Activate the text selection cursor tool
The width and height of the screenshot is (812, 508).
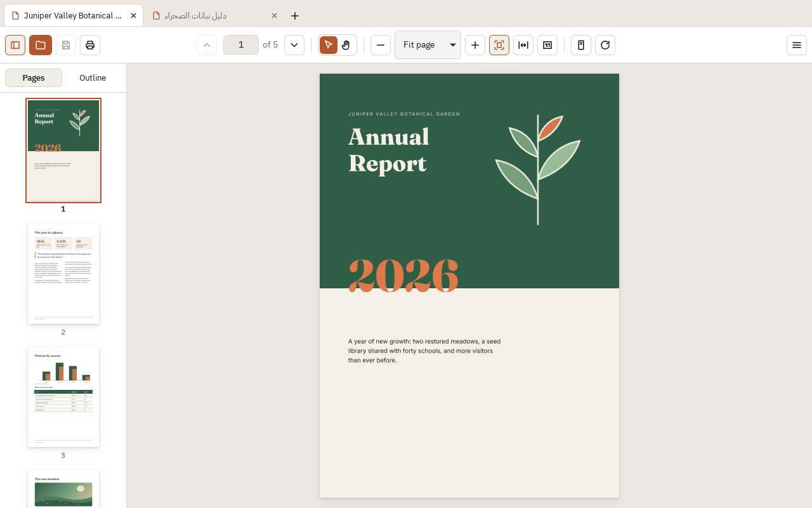tap(329, 45)
